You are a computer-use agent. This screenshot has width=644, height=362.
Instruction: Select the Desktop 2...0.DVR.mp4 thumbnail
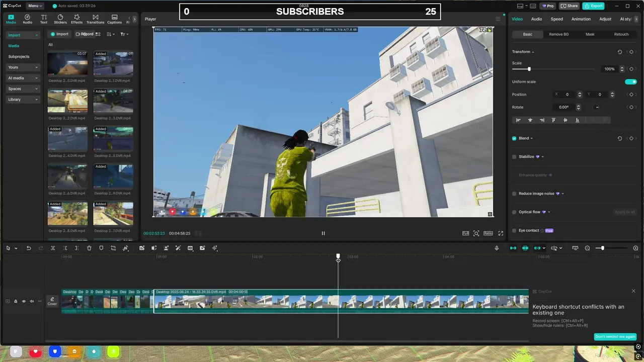(67, 63)
